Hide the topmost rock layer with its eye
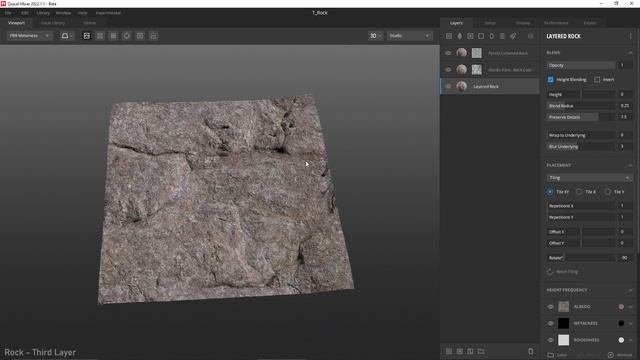This screenshot has height=360, width=640. tap(448, 53)
